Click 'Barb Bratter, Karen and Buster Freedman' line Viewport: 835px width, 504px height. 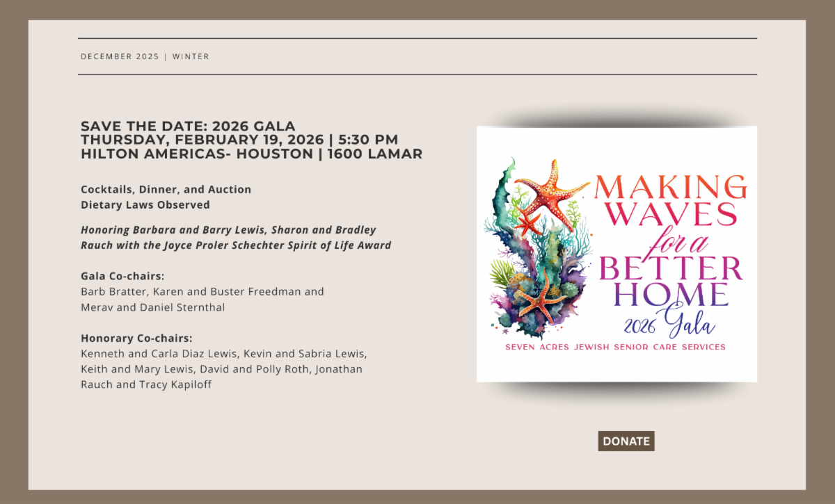click(x=202, y=292)
